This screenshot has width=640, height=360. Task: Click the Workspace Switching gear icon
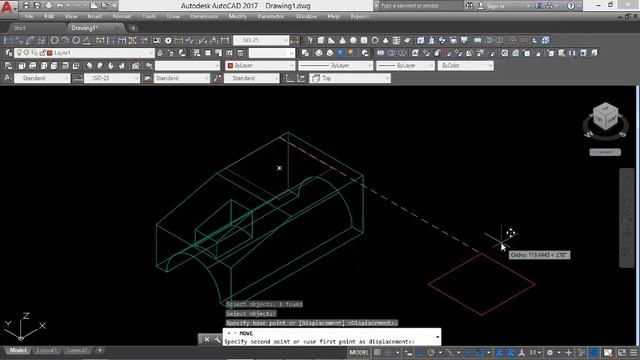[550, 352]
